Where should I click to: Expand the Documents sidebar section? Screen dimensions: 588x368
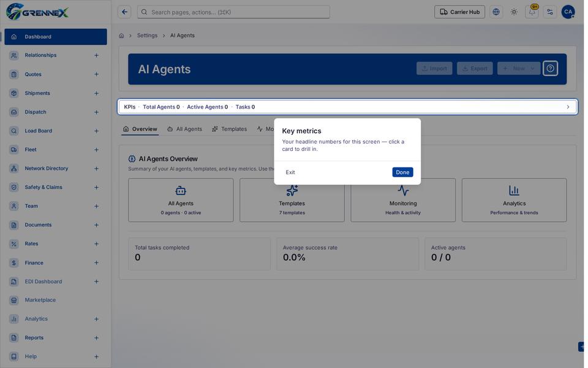click(x=96, y=225)
